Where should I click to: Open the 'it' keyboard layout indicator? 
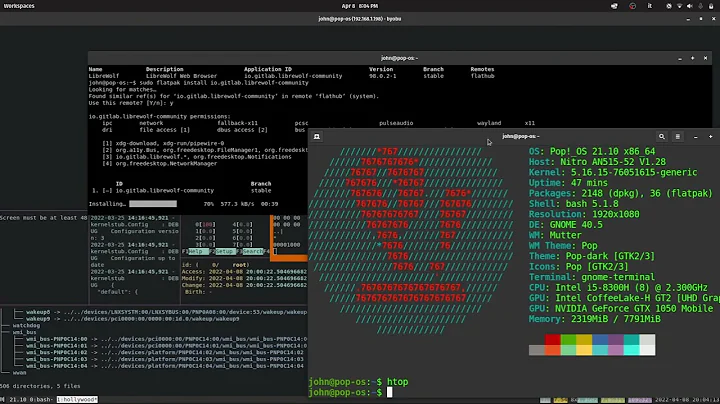650,6
